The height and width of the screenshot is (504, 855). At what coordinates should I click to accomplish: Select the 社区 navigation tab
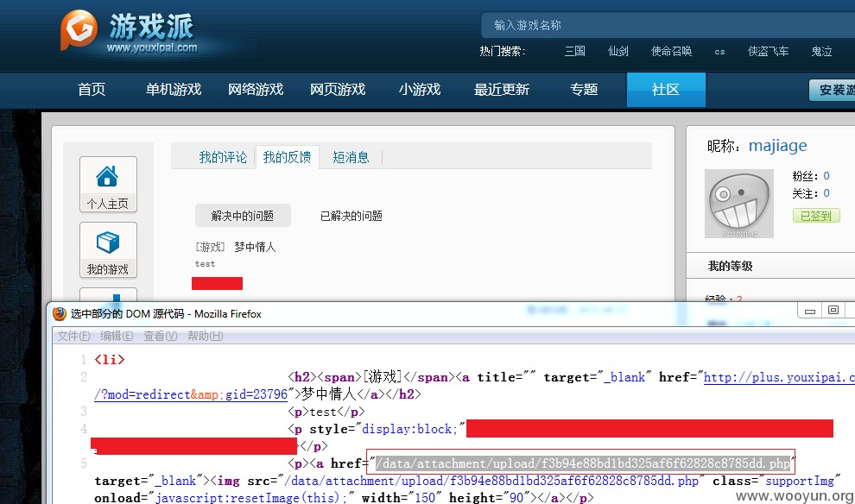tap(666, 90)
